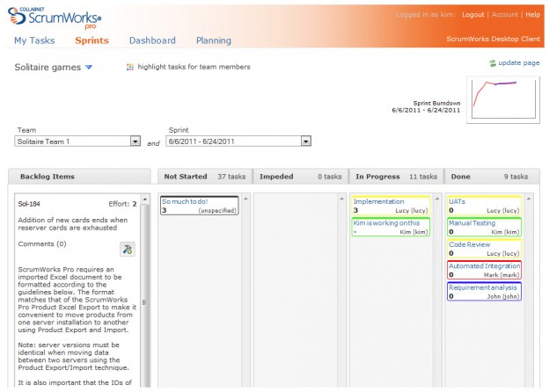This screenshot has width=549, height=392.
Task: Open the Sprint Burndown chart thumbnail
Action: pyautogui.click(x=503, y=98)
